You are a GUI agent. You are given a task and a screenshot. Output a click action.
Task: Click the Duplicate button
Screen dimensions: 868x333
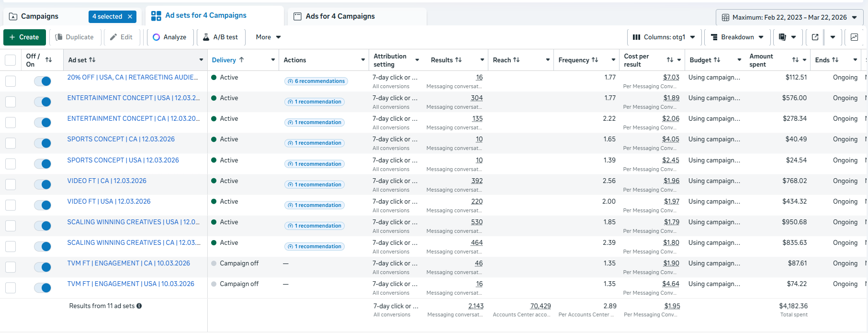tap(74, 37)
